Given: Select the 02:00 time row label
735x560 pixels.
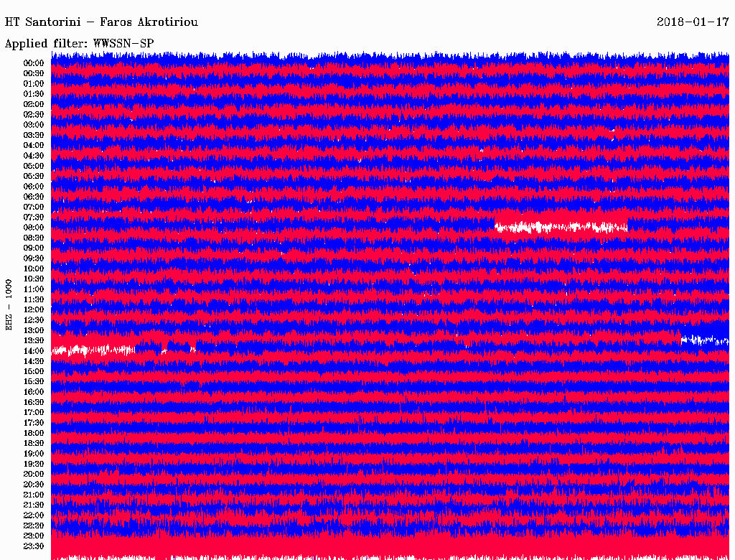Looking at the screenshot, I should 34,105.
